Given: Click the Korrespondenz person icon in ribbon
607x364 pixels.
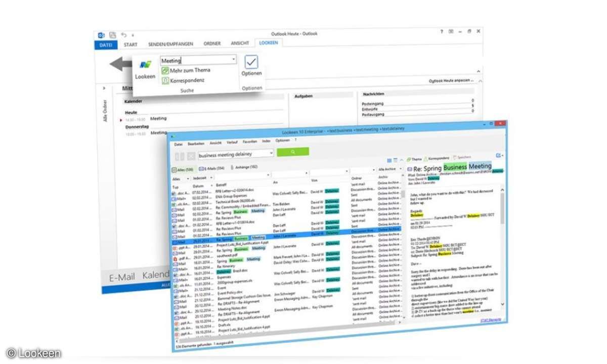Looking at the screenshot, I should 165,80.
